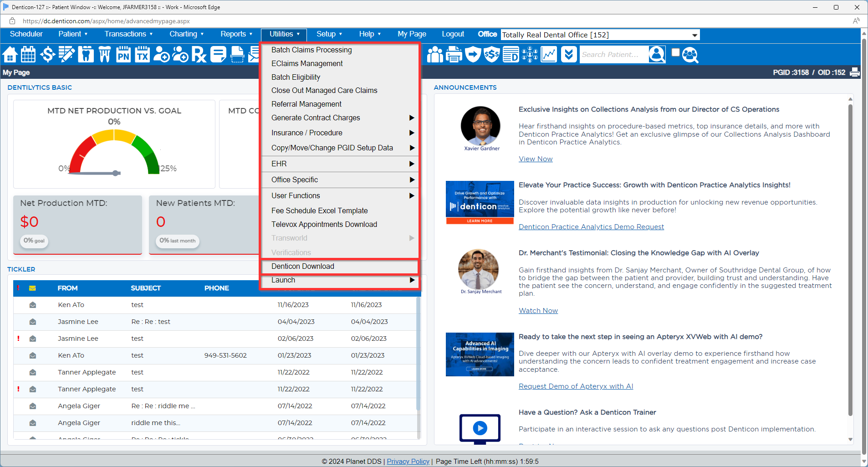
Task: Click the double chevron down icon
Action: pos(569,55)
